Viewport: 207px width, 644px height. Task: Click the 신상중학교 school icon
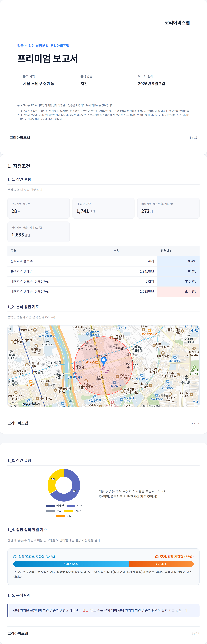tap(114, 383)
